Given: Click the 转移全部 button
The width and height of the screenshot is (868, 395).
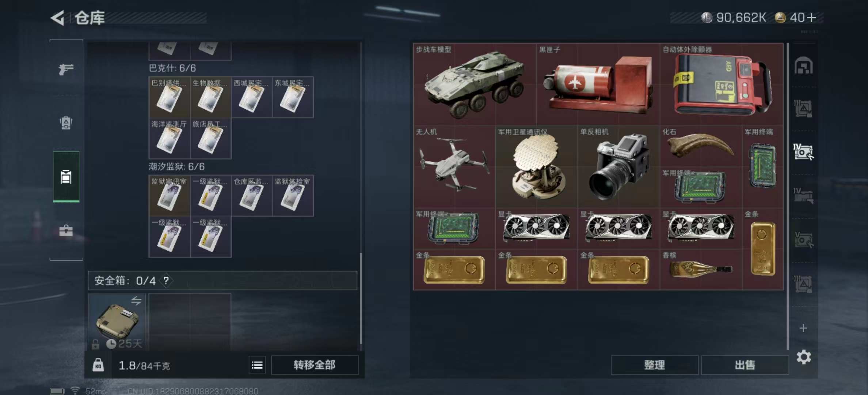Looking at the screenshot, I should pyautogui.click(x=315, y=365).
